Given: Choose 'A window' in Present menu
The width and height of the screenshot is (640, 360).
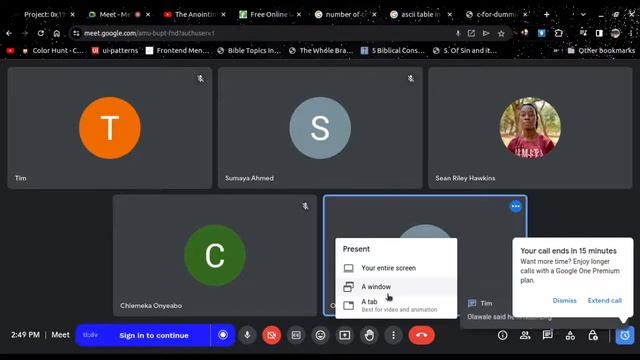Looking at the screenshot, I should tap(396, 287).
